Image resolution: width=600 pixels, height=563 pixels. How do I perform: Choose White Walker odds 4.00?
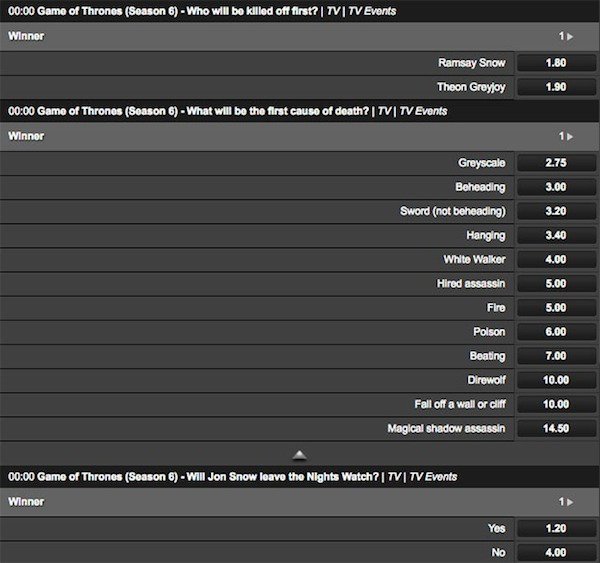pos(556,259)
